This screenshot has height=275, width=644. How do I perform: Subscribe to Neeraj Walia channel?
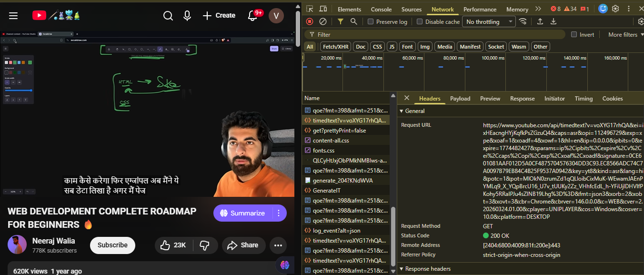pos(112,245)
